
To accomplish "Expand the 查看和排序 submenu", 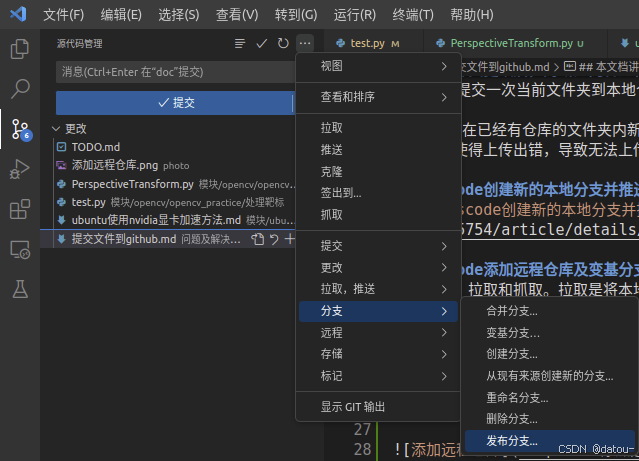I will tap(378, 97).
